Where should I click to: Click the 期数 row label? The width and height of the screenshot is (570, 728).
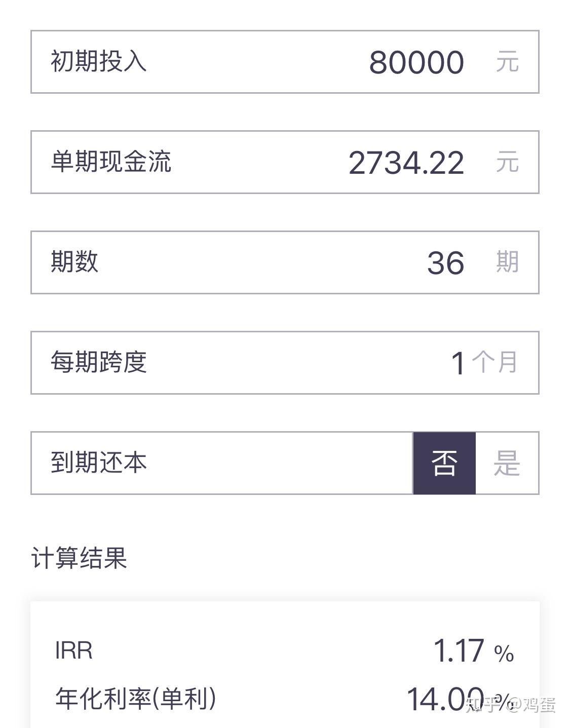pyautogui.click(x=74, y=262)
